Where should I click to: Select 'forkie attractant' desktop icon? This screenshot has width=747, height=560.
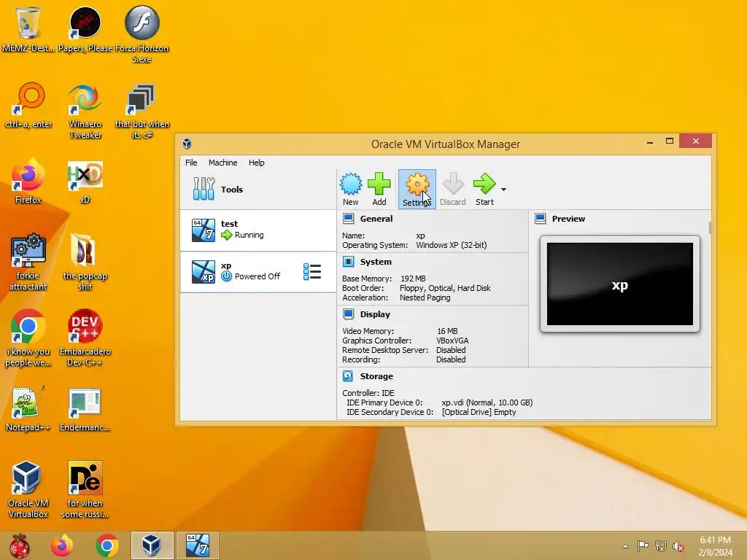(28, 262)
